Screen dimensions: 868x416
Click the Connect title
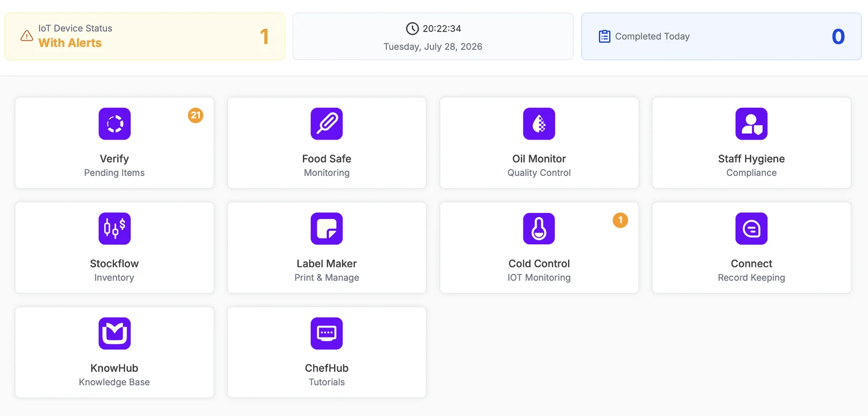[x=751, y=263]
